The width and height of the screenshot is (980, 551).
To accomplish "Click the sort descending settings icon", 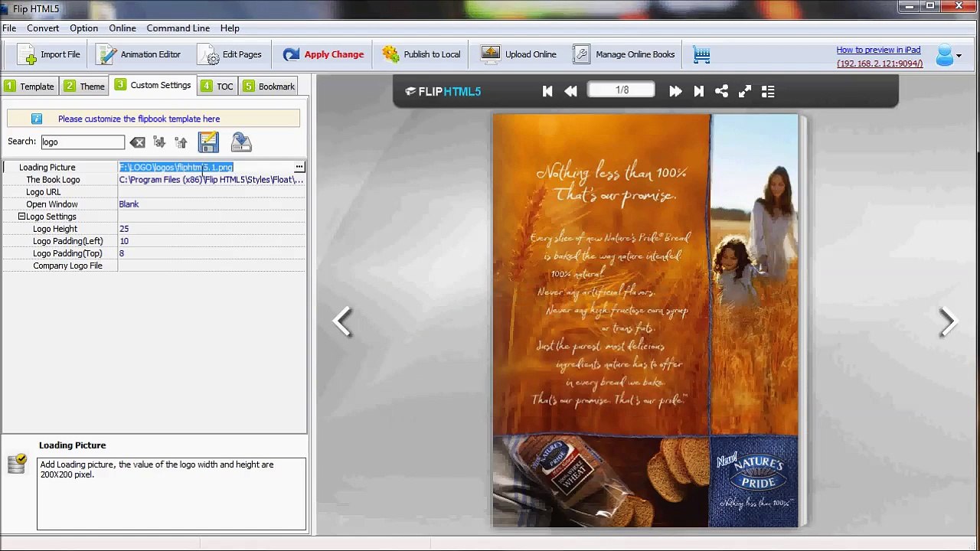I will [x=159, y=142].
